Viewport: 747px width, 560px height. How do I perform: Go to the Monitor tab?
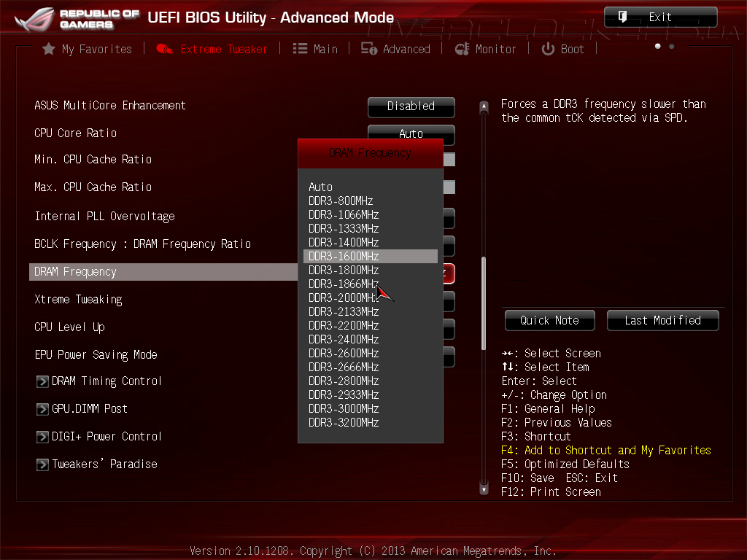point(485,49)
